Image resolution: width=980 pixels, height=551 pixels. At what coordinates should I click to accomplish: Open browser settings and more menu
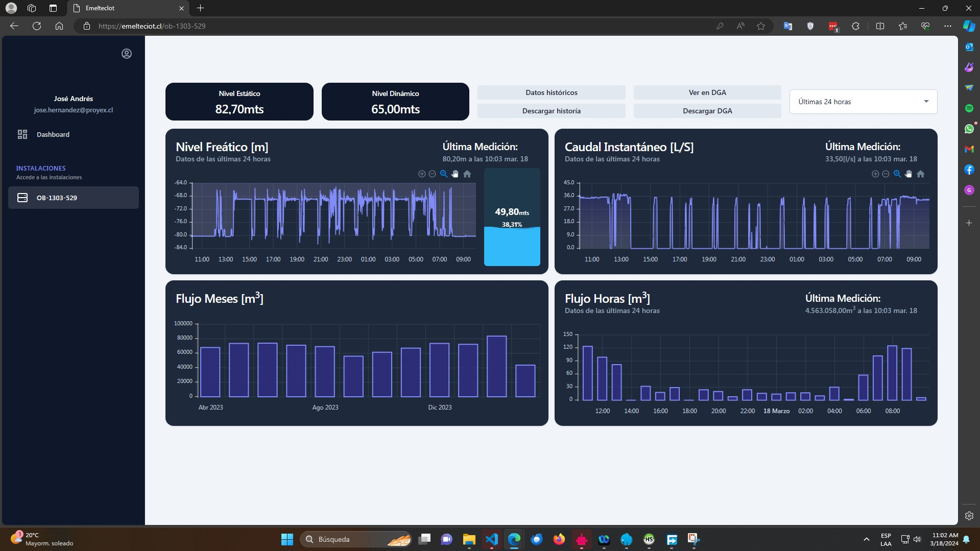[948, 26]
